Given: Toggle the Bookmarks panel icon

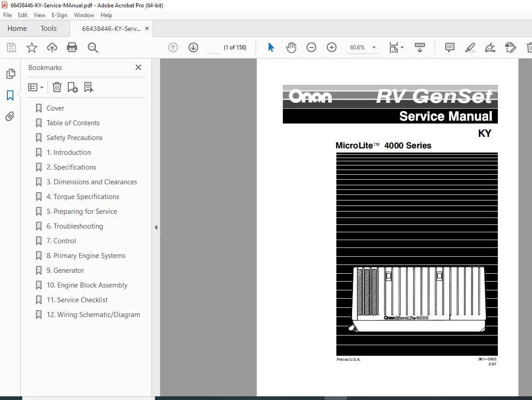Looking at the screenshot, I should [10, 95].
